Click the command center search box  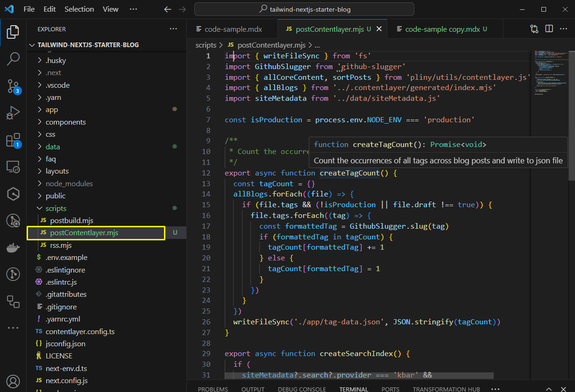click(304, 9)
